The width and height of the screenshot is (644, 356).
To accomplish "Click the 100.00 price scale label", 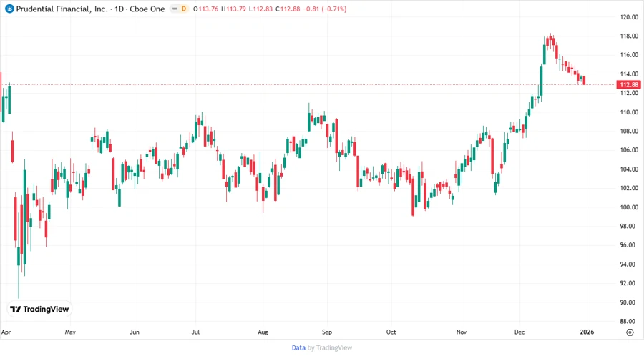I will (629, 207).
